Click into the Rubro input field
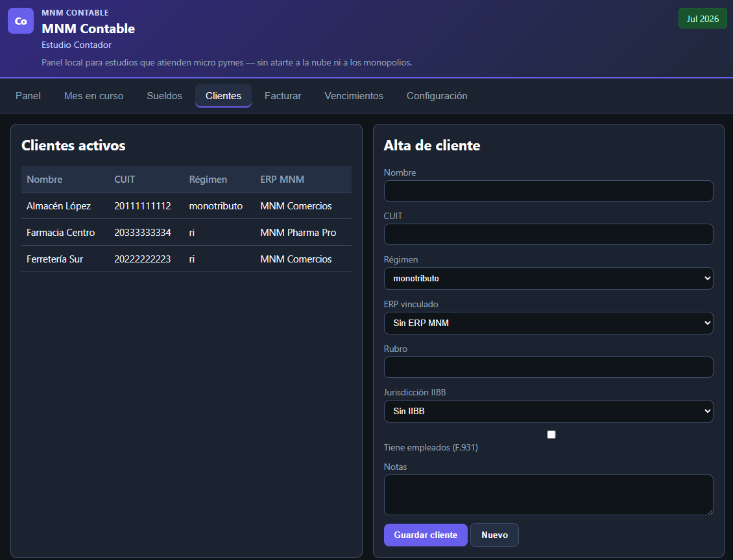This screenshot has width=733, height=560. coord(548,367)
